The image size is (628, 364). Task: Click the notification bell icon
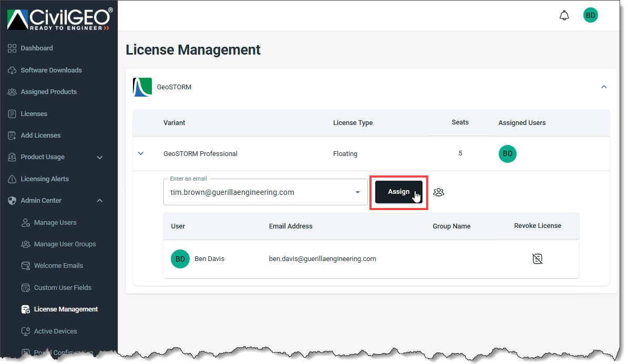click(x=564, y=15)
